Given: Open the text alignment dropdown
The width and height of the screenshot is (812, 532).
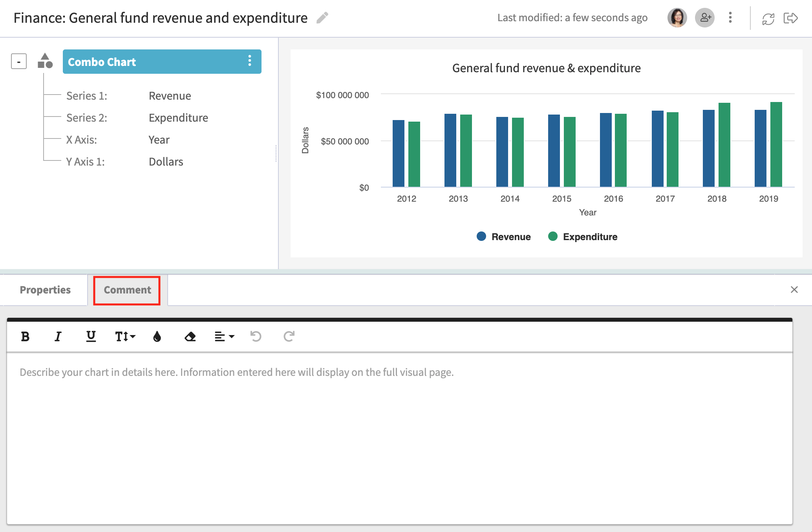Looking at the screenshot, I should [224, 336].
